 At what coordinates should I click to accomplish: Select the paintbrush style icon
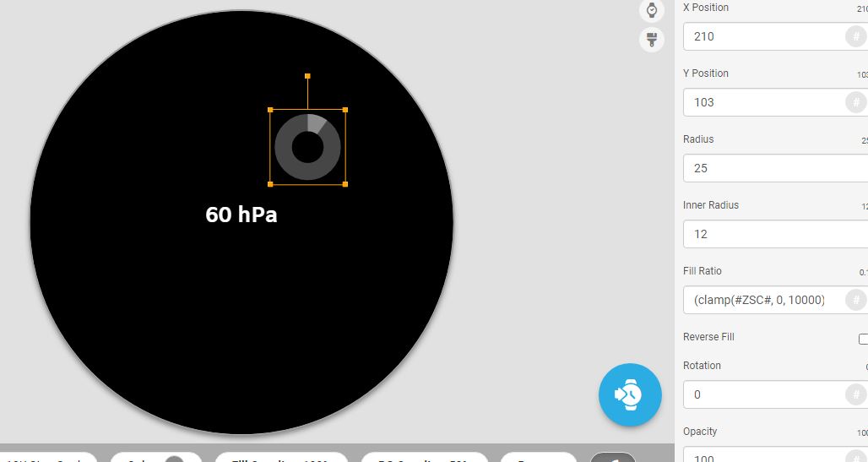tap(652, 40)
